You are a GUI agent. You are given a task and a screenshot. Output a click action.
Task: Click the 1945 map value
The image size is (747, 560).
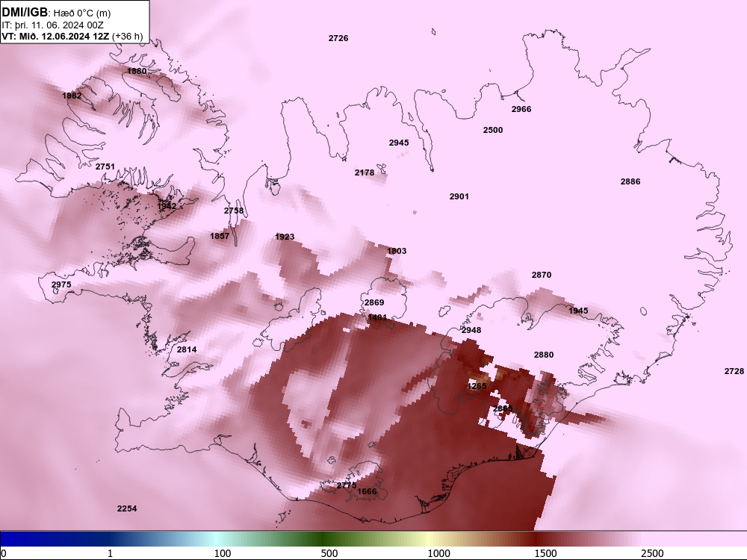[x=578, y=311]
